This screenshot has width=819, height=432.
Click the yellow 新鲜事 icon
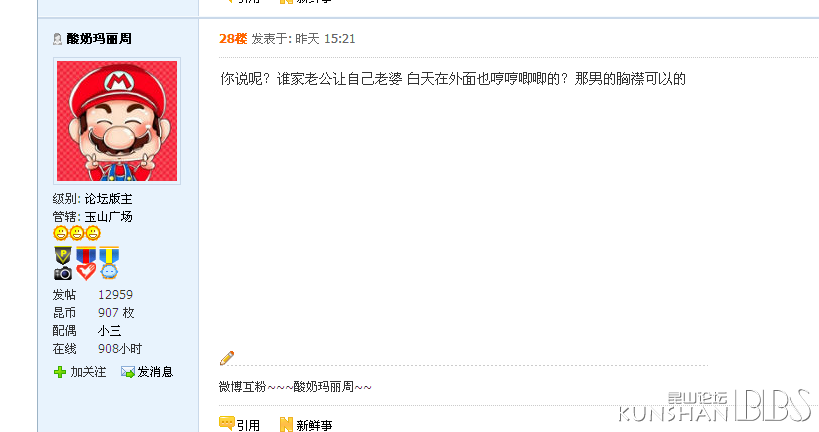(286, 424)
